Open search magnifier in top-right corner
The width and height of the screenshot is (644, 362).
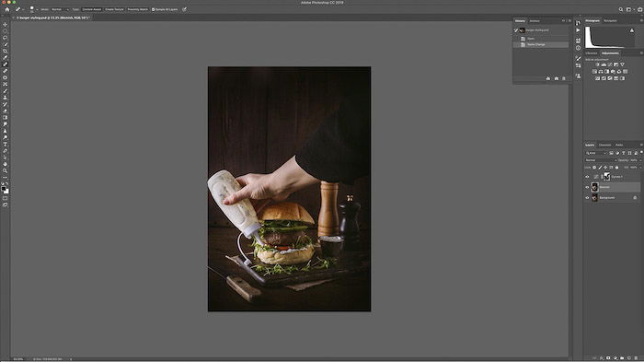621,9
